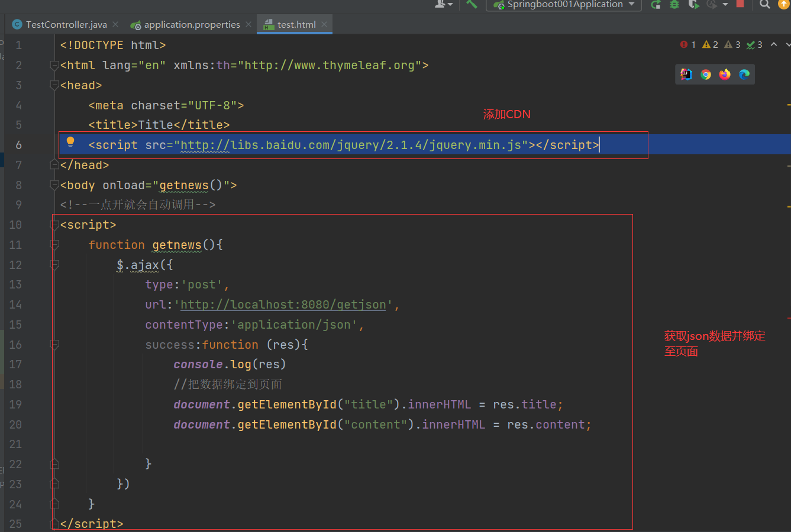Screen dimensions: 791x532
Task: Open test.html in Chrome browser
Action: tap(706, 74)
